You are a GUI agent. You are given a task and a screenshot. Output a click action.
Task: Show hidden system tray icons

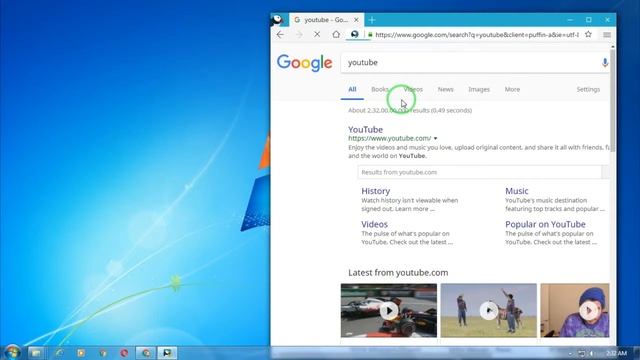point(570,353)
